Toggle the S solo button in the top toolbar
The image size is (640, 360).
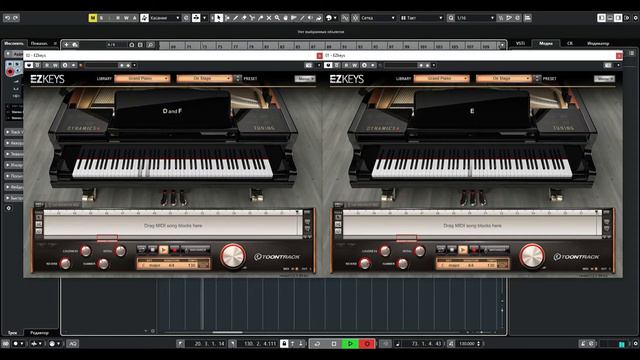click(x=102, y=18)
